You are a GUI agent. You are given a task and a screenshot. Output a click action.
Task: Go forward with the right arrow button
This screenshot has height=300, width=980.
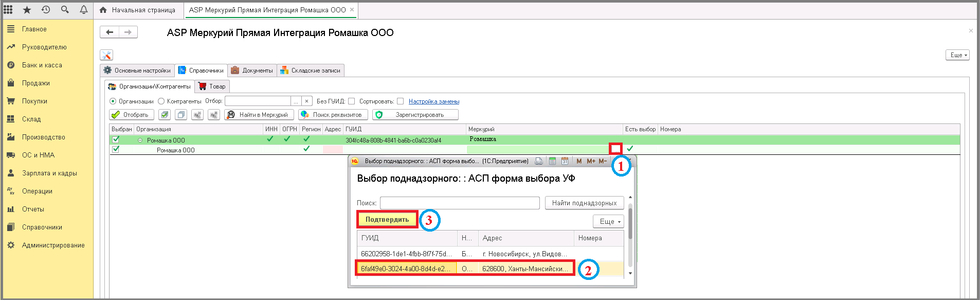tap(128, 32)
